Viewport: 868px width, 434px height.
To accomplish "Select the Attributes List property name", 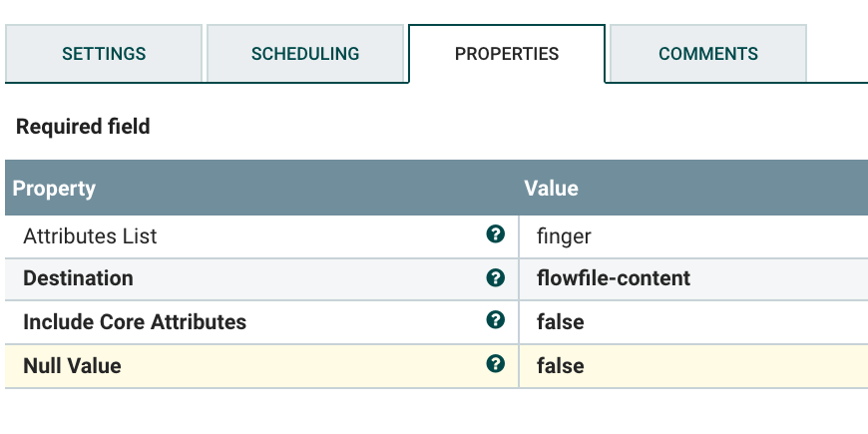I will pos(90,236).
